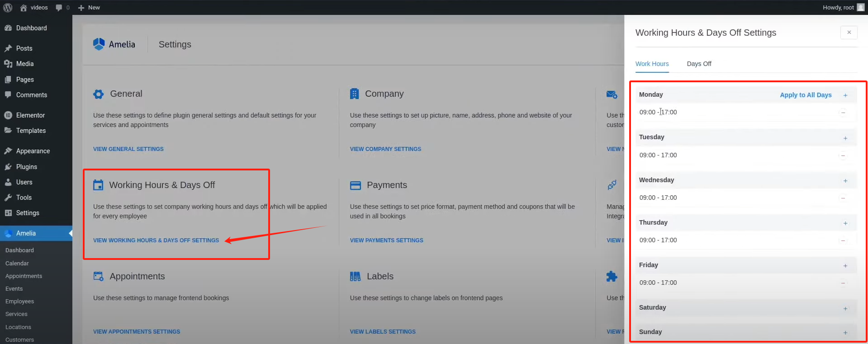Screen dimensions: 868x344
Task: Click the minus icon under Wednesday
Action: coord(843,198)
